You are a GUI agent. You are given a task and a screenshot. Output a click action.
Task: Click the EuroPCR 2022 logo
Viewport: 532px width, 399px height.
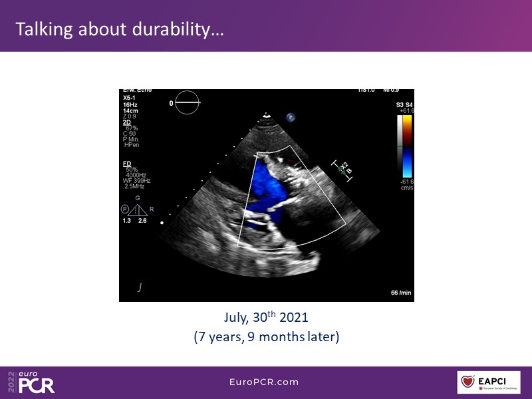[31, 382]
